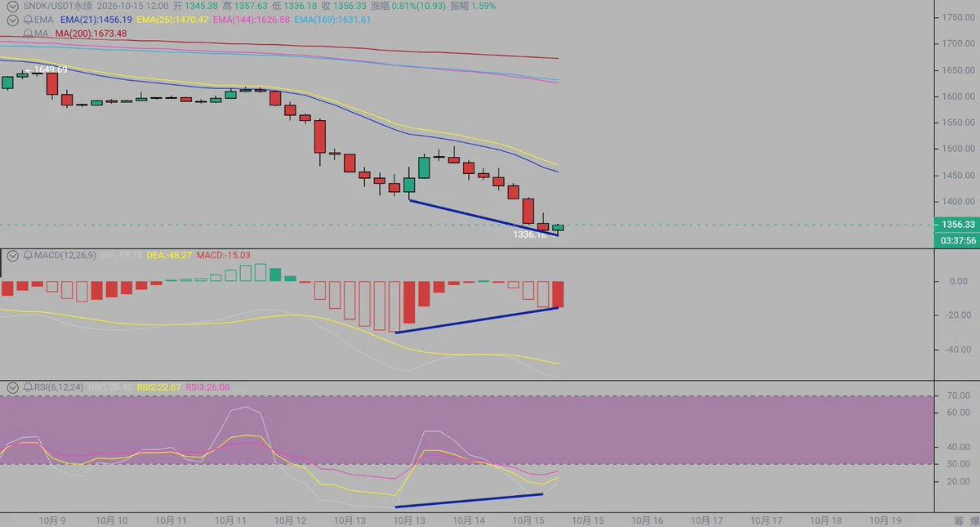
Task: Click the high price value 1357.63
Action: (250, 5)
